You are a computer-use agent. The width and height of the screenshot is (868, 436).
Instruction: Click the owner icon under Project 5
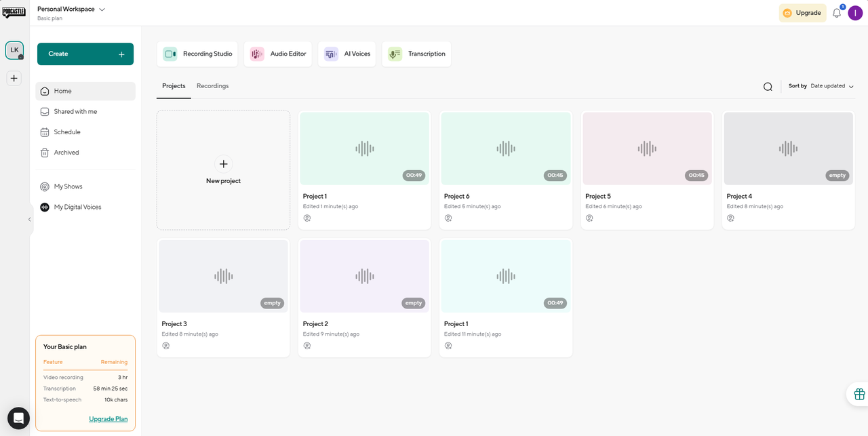coord(589,218)
